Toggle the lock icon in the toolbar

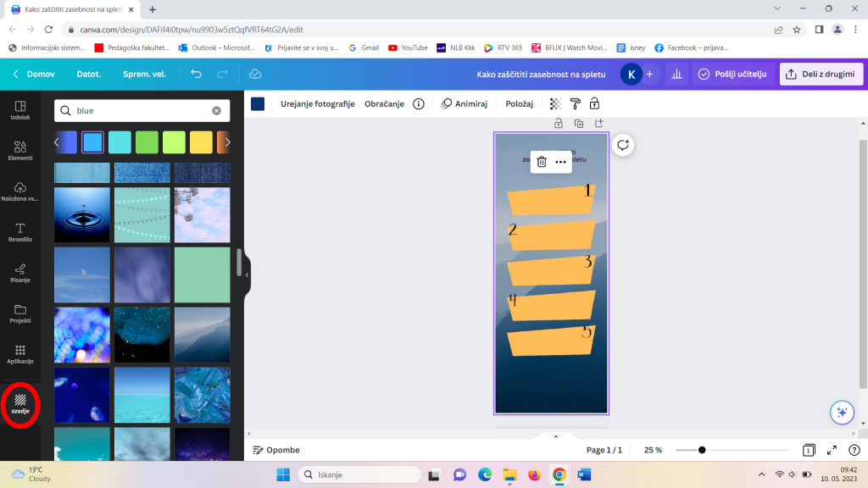coord(594,103)
